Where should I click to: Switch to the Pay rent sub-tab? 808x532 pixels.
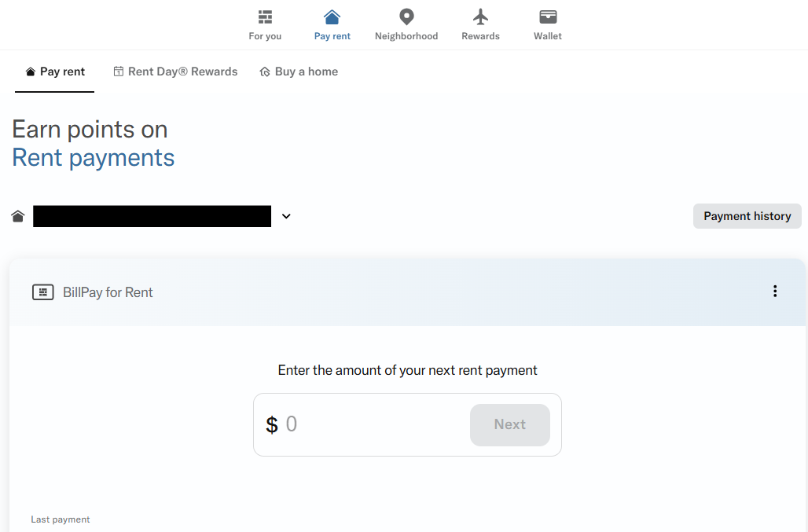[54, 72]
